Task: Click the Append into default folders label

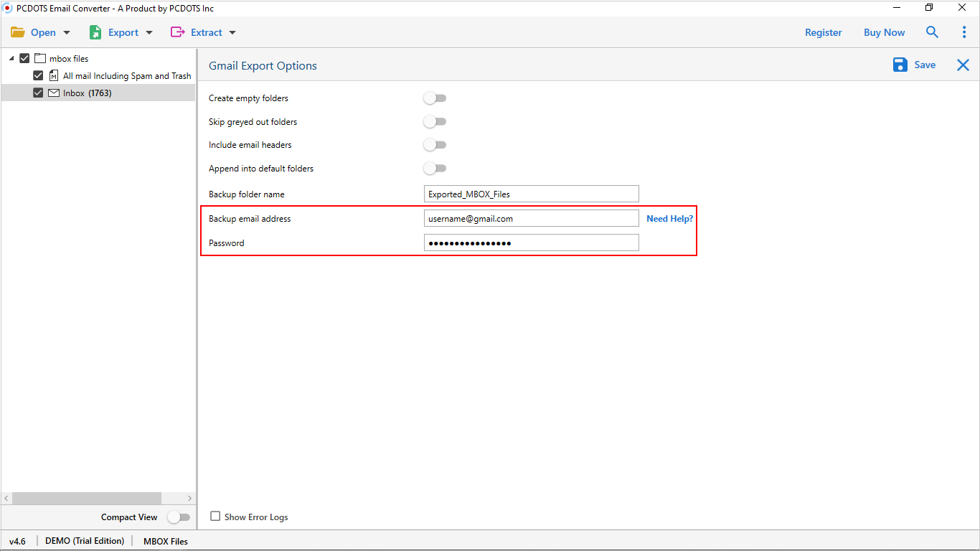Action: tap(261, 169)
